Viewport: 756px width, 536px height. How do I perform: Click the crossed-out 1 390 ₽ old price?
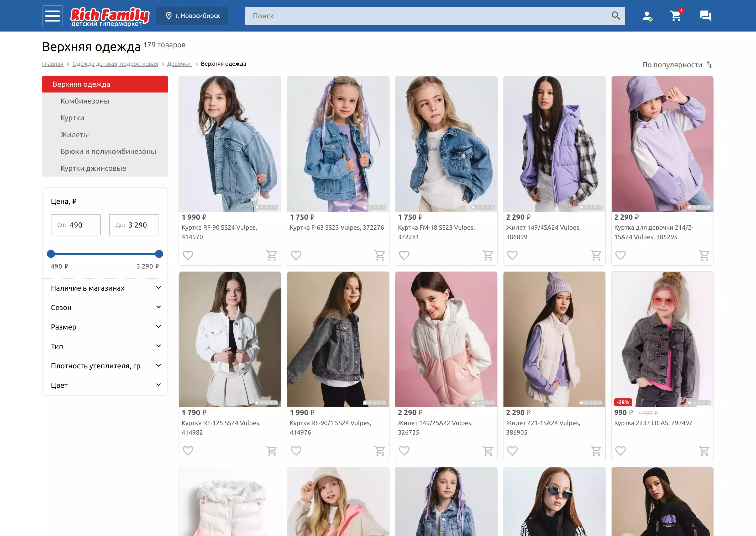click(x=648, y=413)
